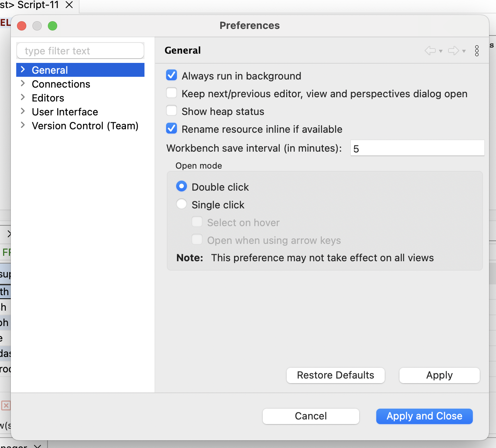
Task: Click the forward navigation arrow icon
Action: [x=453, y=51]
